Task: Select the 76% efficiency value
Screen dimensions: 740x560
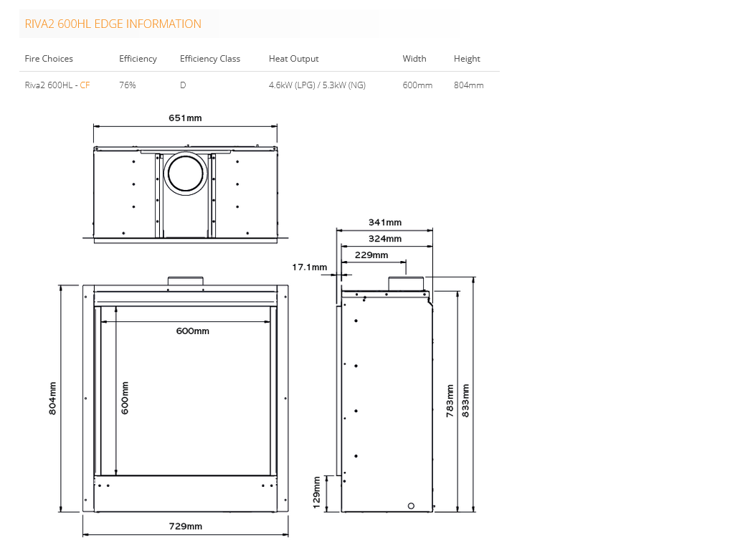Action: click(127, 85)
